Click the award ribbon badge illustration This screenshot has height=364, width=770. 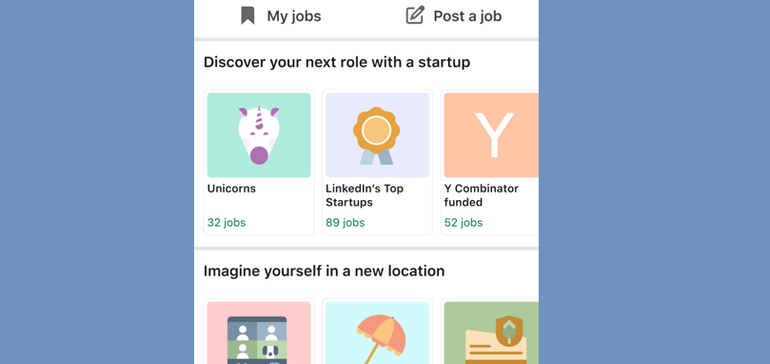click(x=377, y=135)
